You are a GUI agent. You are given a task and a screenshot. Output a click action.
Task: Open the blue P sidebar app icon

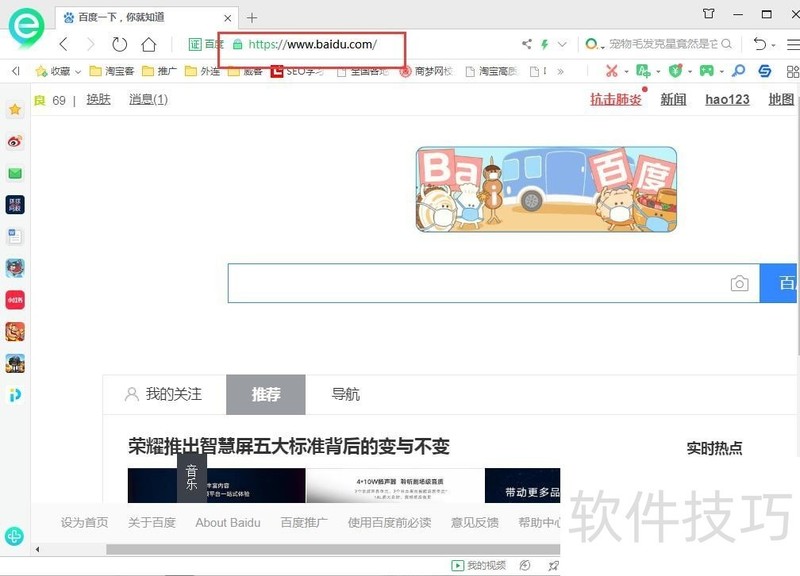(15, 395)
